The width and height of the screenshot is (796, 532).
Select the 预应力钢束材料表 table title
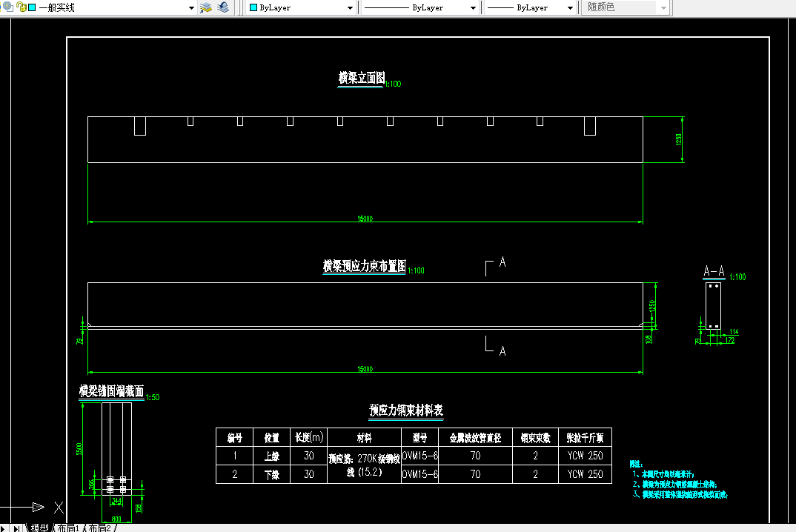click(x=406, y=410)
